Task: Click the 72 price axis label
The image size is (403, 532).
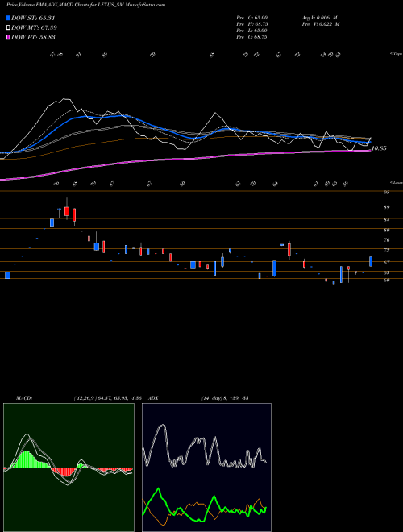Action: pos(386,250)
